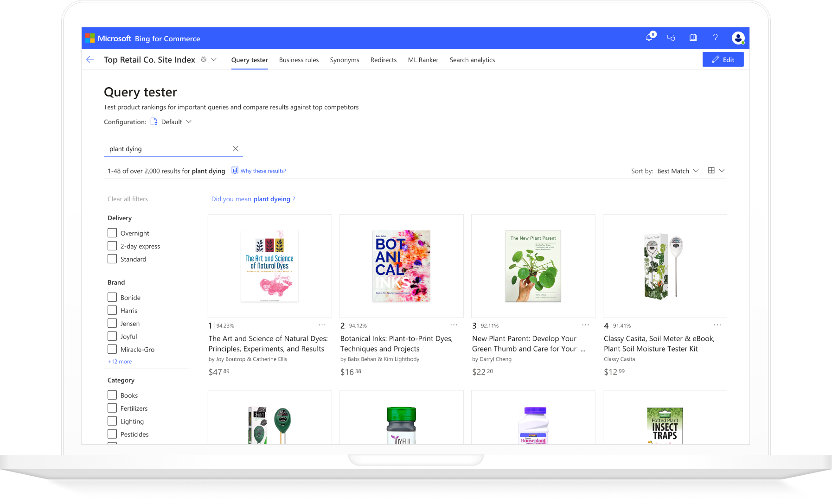Filter by Harris brand
Image resolution: width=832 pixels, height=504 pixels.
point(112,310)
